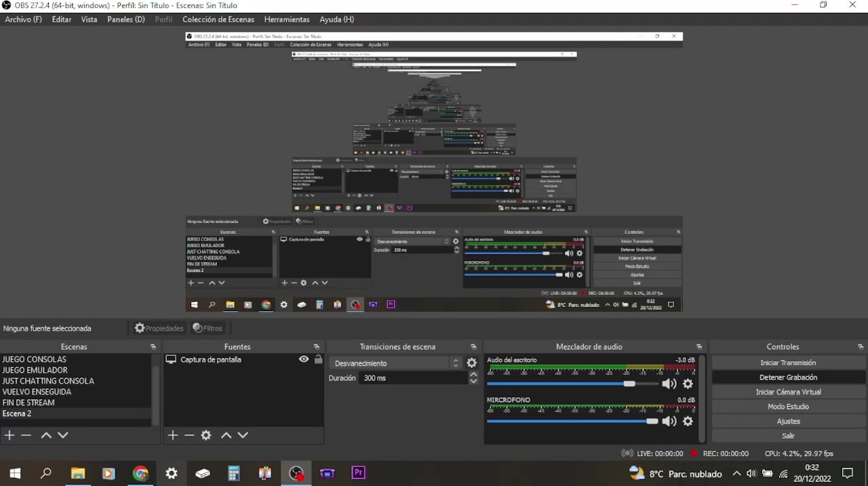868x486 pixels.
Task: Open the Herramientas menu
Action: pyautogui.click(x=287, y=20)
